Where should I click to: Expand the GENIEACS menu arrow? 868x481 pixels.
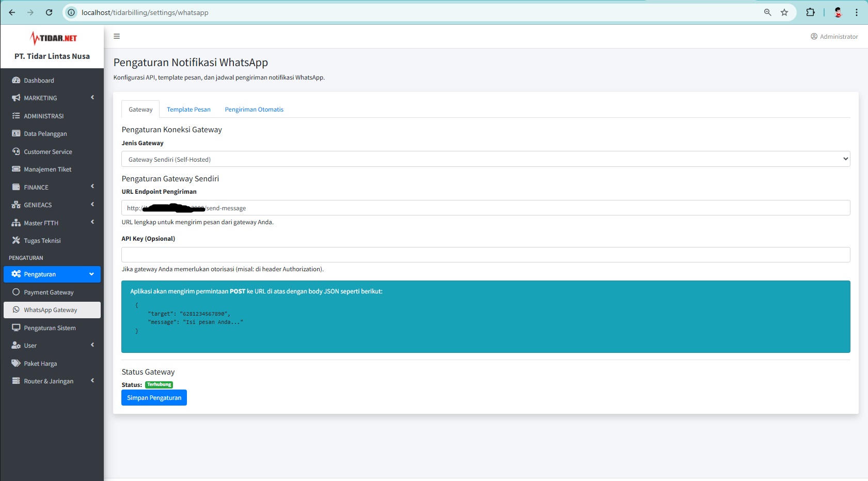coord(92,204)
